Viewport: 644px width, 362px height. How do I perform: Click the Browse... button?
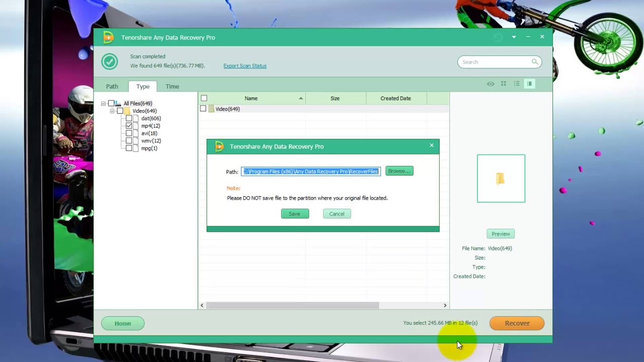point(399,171)
